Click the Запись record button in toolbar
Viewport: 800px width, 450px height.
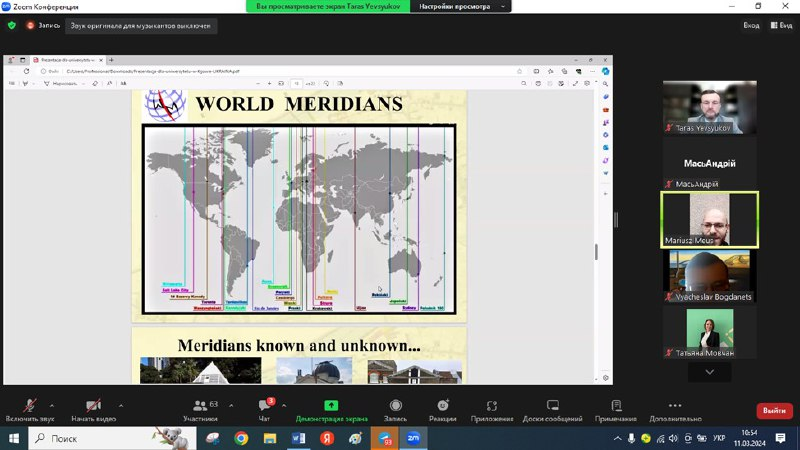coord(395,410)
